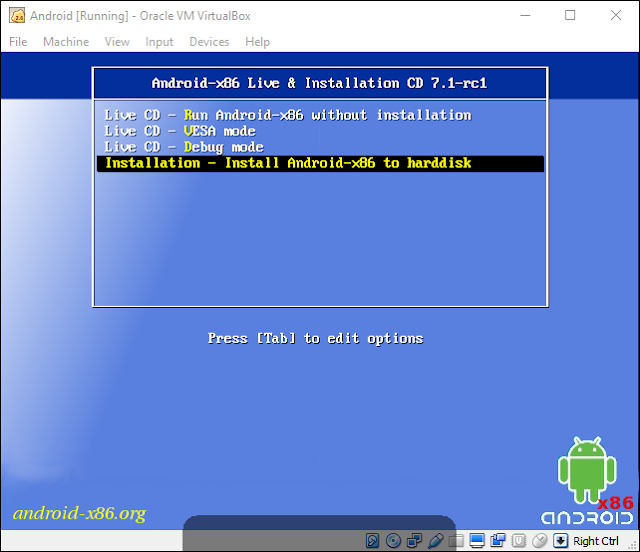Select Install Android-x86 to harddisk entry
Viewport: 640px width, 552px height.
(x=320, y=163)
